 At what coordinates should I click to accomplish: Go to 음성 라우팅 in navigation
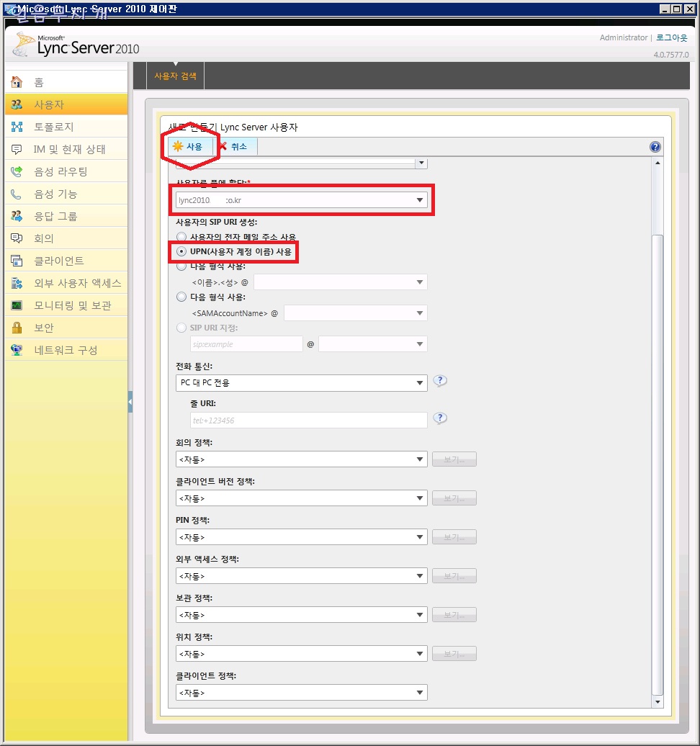click(67, 172)
